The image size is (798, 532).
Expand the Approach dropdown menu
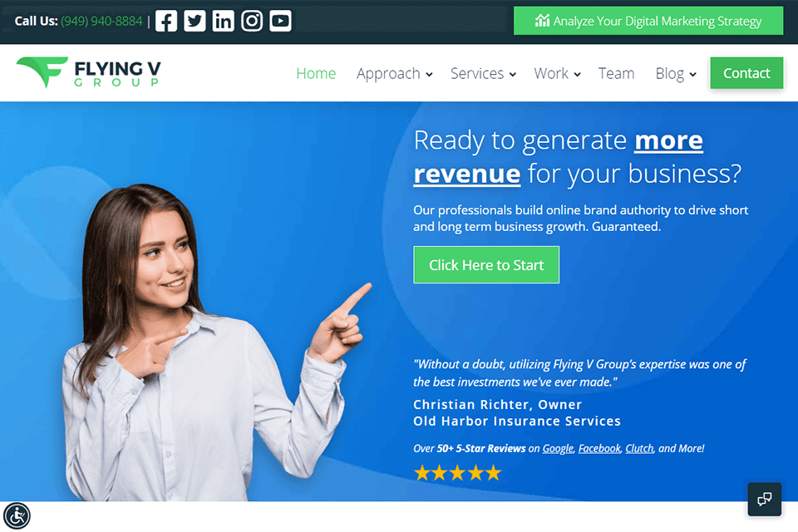tap(394, 73)
